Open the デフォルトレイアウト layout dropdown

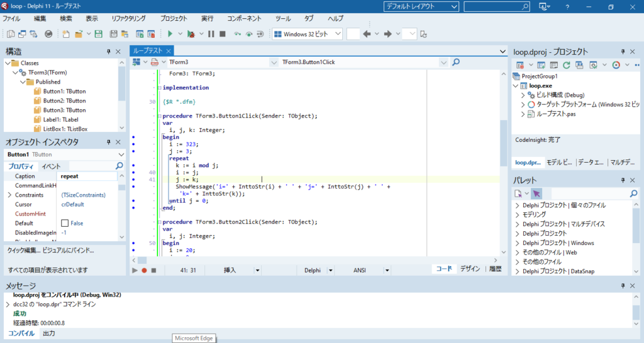point(421,6)
